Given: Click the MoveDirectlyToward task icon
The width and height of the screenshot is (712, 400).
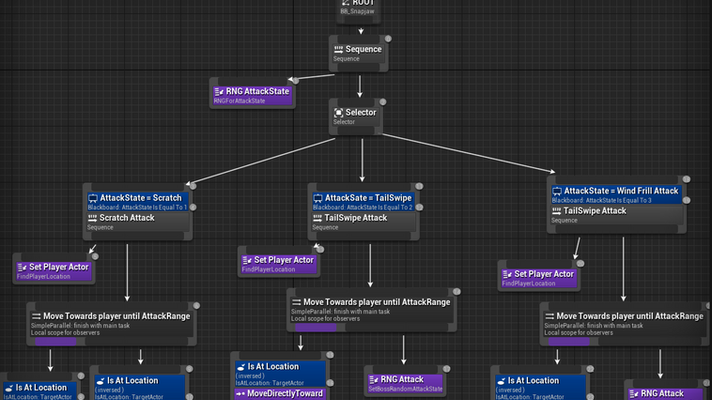Looking at the screenshot, I should (241, 394).
